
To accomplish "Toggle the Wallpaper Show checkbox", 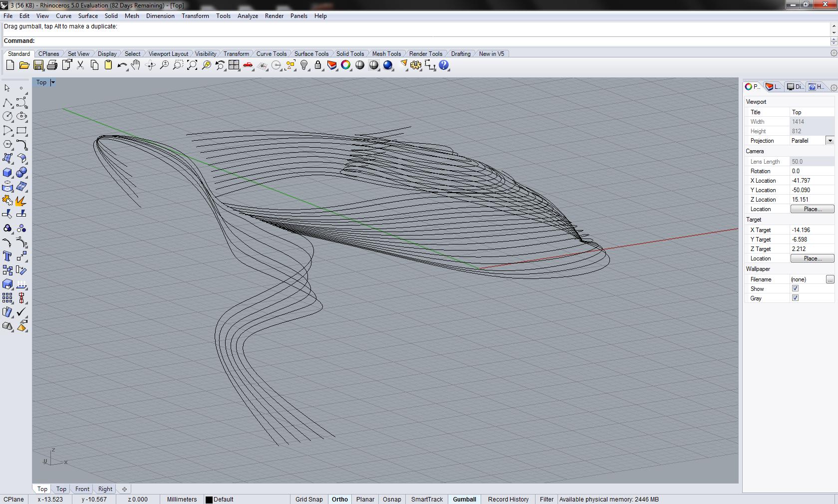I will (795, 288).
